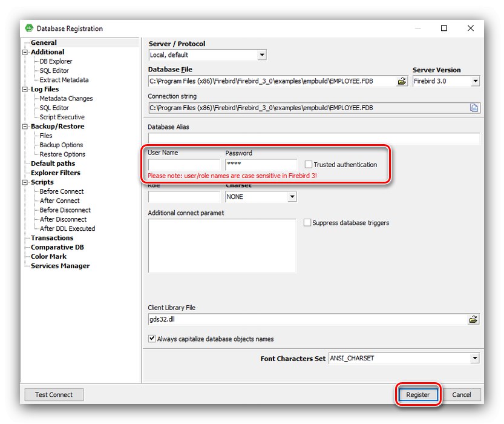The image size is (504, 424).
Task: Collapse the Additional tree node
Action: (x=25, y=52)
